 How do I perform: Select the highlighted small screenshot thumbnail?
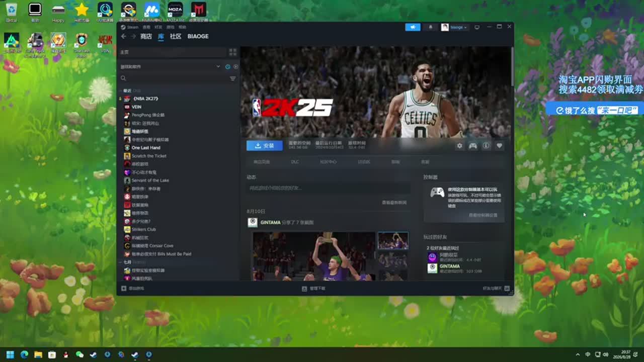[393, 240]
